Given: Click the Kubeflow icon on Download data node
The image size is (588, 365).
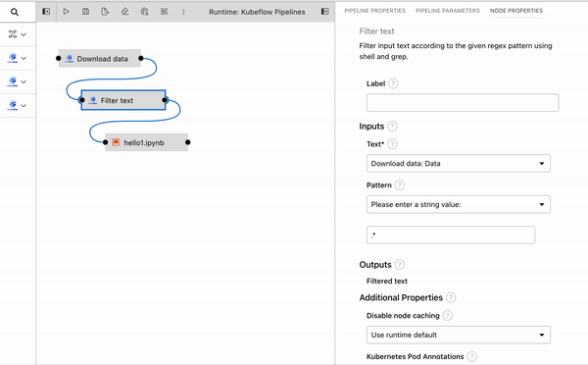Looking at the screenshot, I should (x=69, y=59).
